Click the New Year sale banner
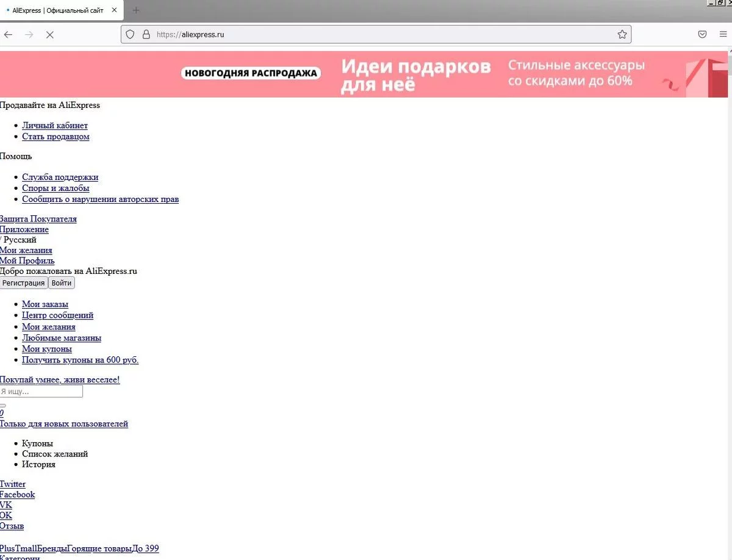732x560 pixels. click(x=364, y=74)
